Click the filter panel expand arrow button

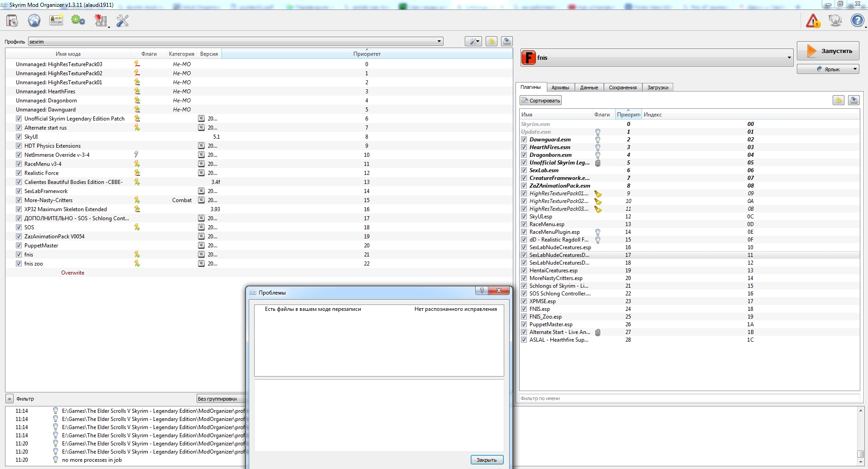click(x=10, y=399)
